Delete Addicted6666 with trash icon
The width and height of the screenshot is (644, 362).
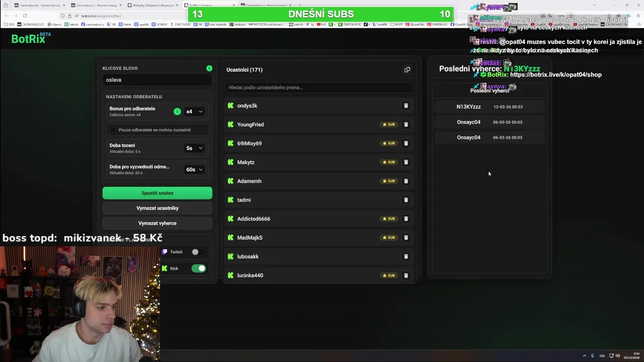click(x=406, y=219)
